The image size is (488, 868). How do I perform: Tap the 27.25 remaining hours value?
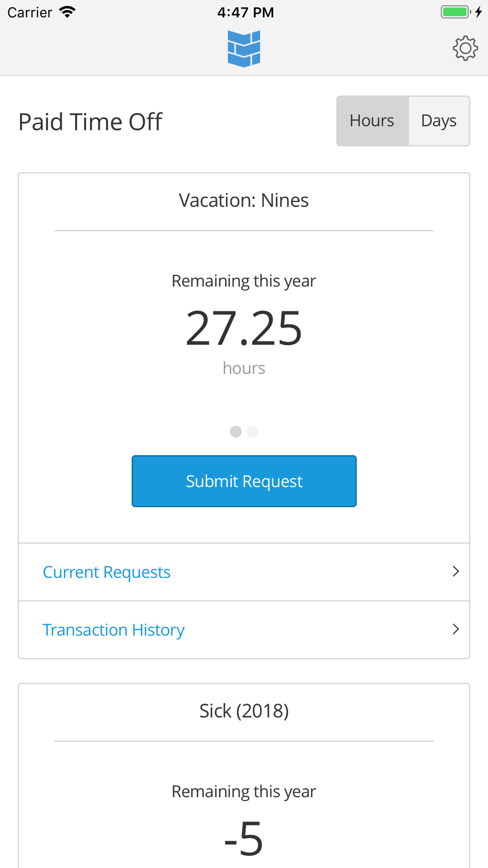pyautogui.click(x=244, y=329)
